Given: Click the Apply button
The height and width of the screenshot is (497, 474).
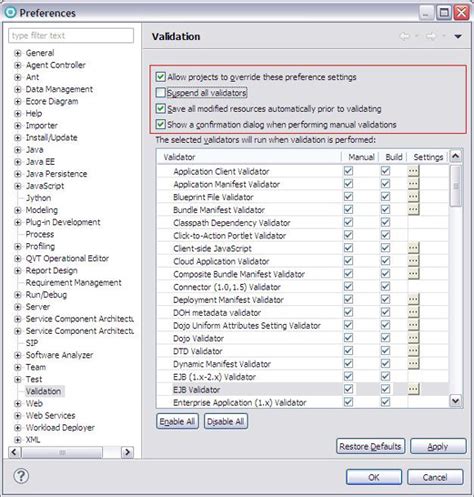Looking at the screenshot, I should (x=438, y=446).
